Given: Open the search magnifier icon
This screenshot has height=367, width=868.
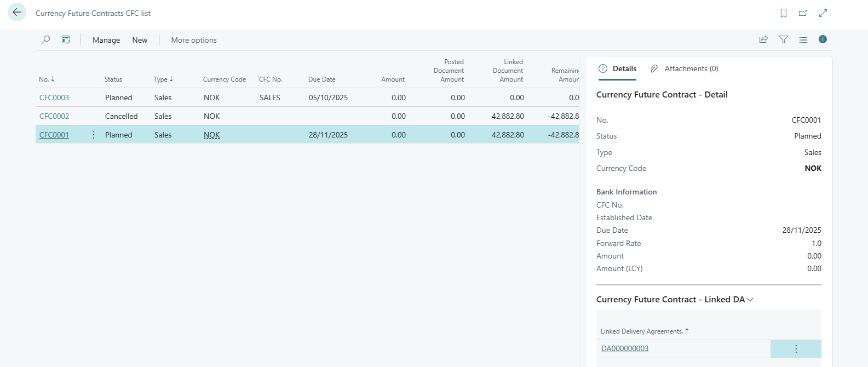Looking at the screenshot, I should tap(45, 40).
